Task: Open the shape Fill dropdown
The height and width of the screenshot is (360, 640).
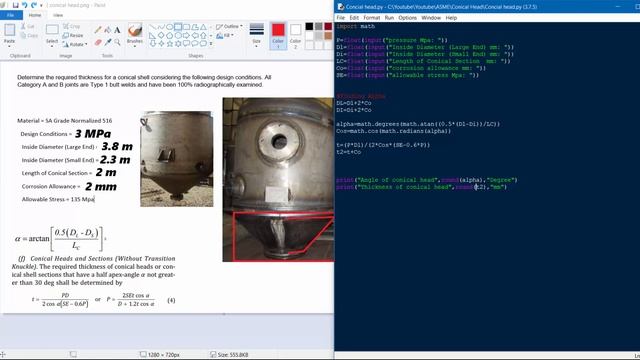Action: pyautogui.click(x=225, y=36)
